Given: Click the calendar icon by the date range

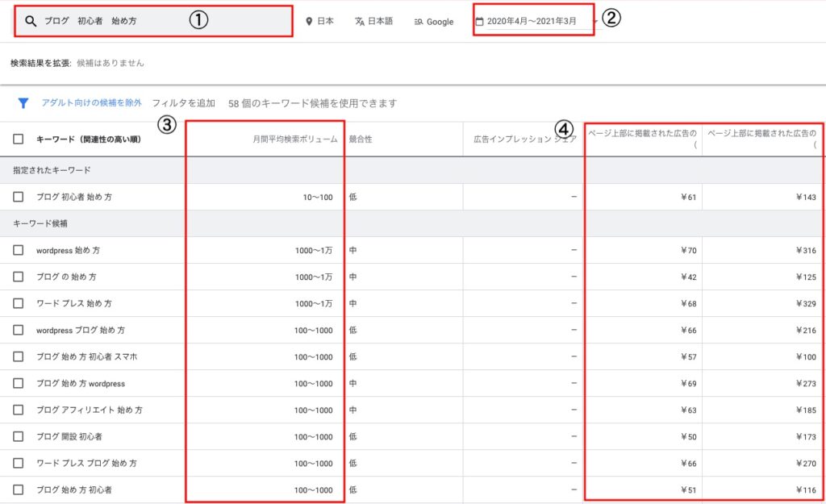Looking at the screenshot, I should 479,22.
